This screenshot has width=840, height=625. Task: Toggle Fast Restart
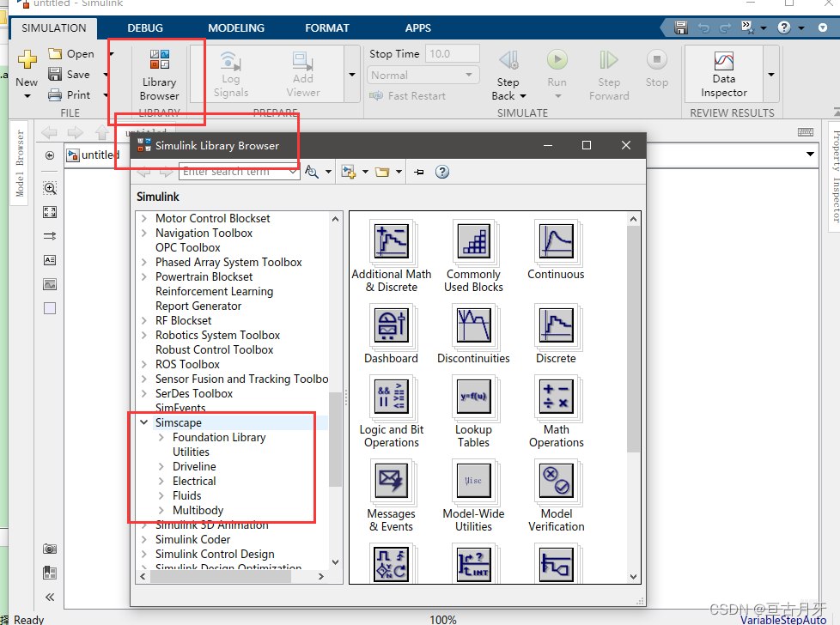coord(408,96)
